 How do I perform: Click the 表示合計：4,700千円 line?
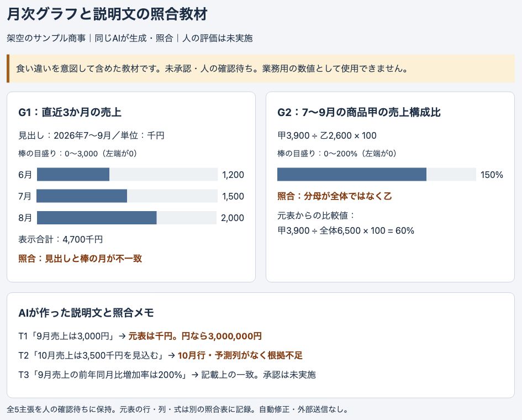coord(61,239)
